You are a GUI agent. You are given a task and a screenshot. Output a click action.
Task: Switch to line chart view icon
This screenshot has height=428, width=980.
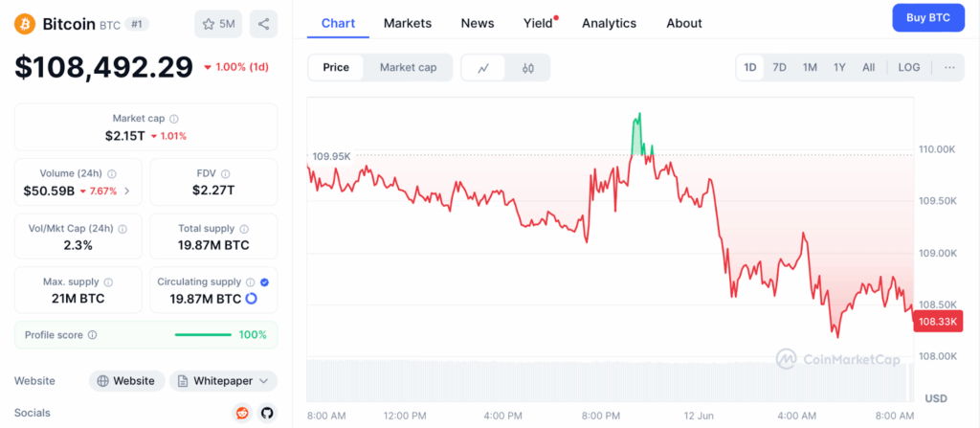coord(484,68)
